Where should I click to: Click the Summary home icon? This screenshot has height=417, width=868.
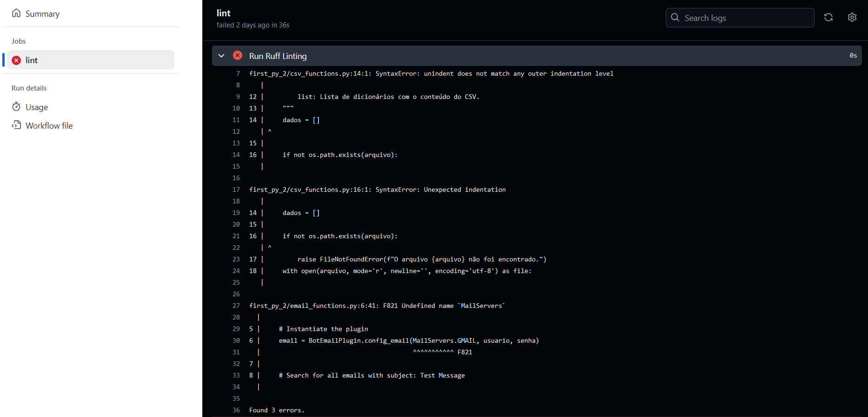pyautogui.click(x=16, y=13)
